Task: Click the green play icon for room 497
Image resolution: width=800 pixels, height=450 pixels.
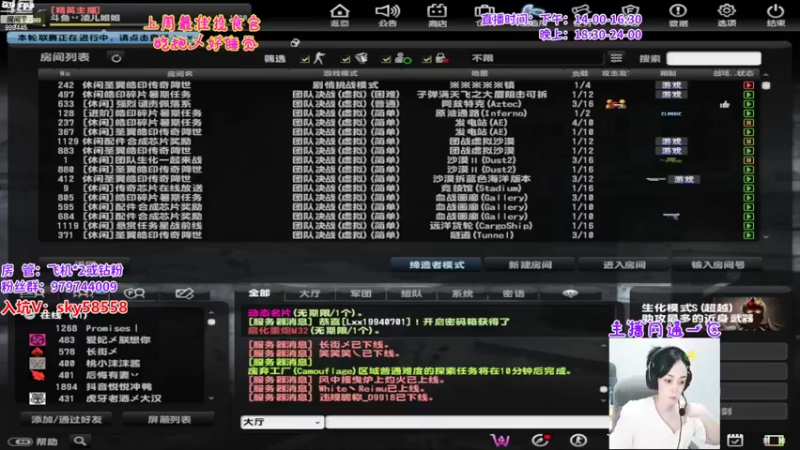Action: tap(748, 94)
